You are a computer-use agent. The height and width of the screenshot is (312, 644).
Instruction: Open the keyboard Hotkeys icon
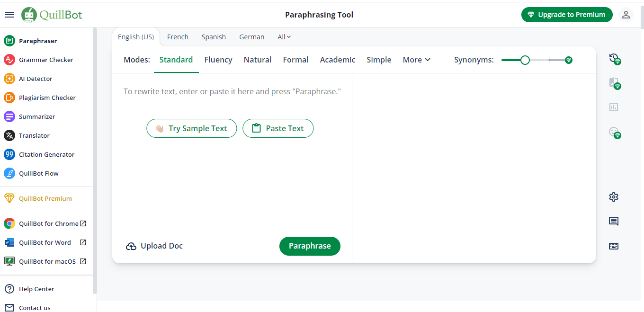(614, 246)
